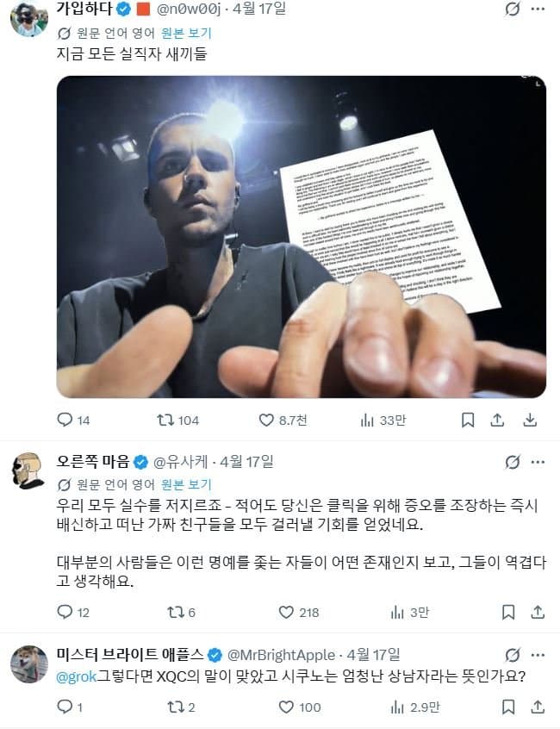Toggle translation icon on @n0w00j tweet header
The height and width of the screenshot is (729, 560).
coord(512,9)
